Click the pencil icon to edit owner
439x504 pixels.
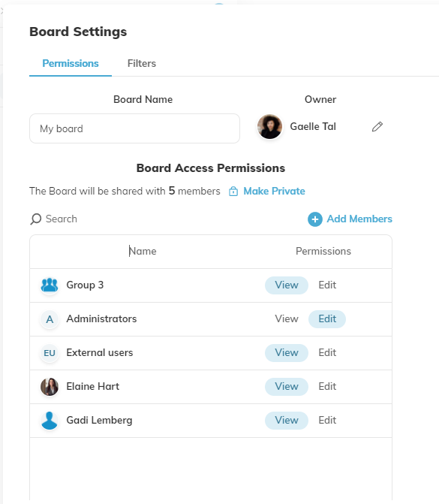pyautogui.click(x=377, y=127)
